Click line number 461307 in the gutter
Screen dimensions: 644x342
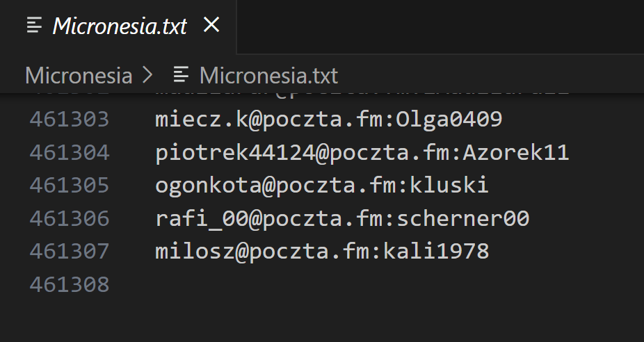click(69, 251)
